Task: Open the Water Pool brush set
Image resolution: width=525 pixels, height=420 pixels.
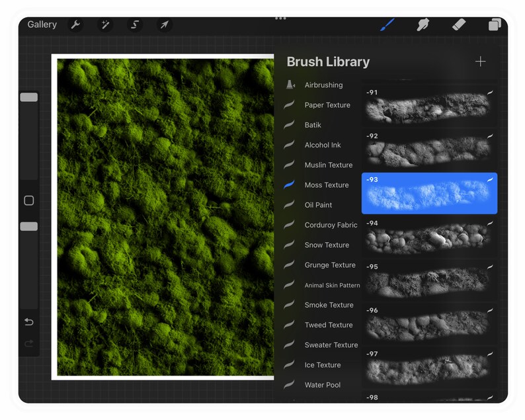Action: point(321,385)
